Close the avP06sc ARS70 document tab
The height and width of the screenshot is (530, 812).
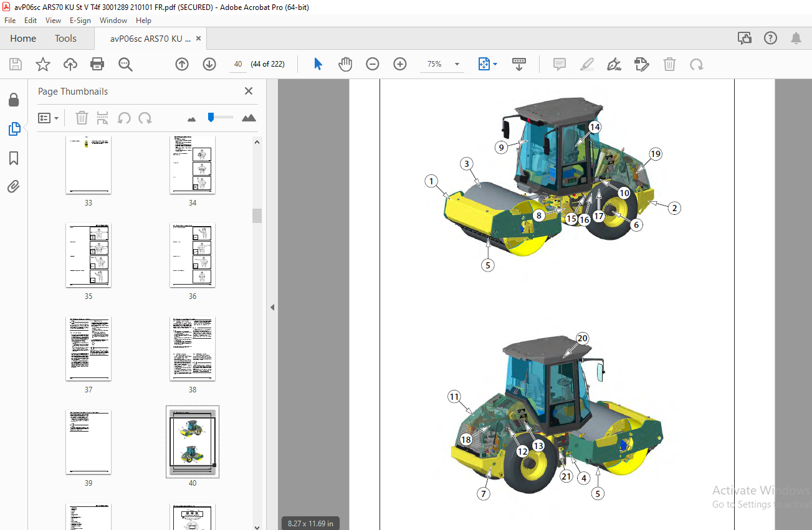click(x=199, y=38)
